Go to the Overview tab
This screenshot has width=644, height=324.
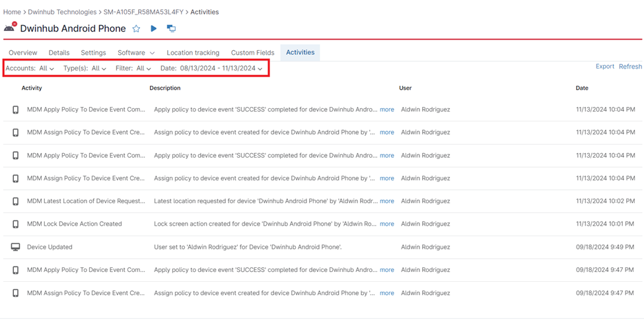pyautogui.click(x=22, y=53)
